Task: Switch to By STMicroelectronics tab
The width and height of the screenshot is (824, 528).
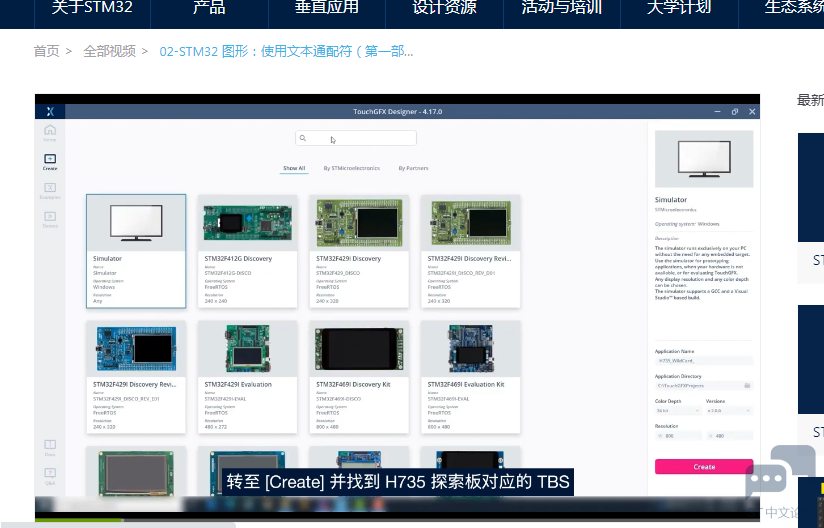Action: pyautogui.click(x=352, y=168)
